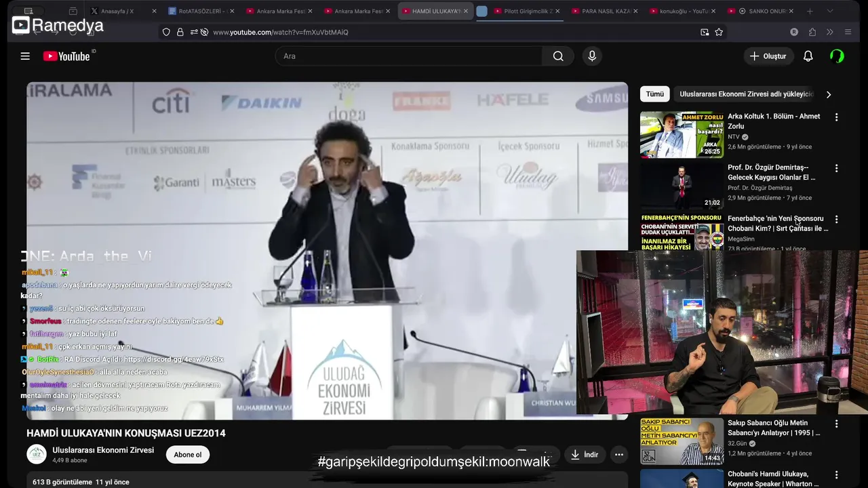Open the Fenerbahçe sponsor video thumbnail
The width and height of the screenshot is (868, 488).
coord(682,232)
